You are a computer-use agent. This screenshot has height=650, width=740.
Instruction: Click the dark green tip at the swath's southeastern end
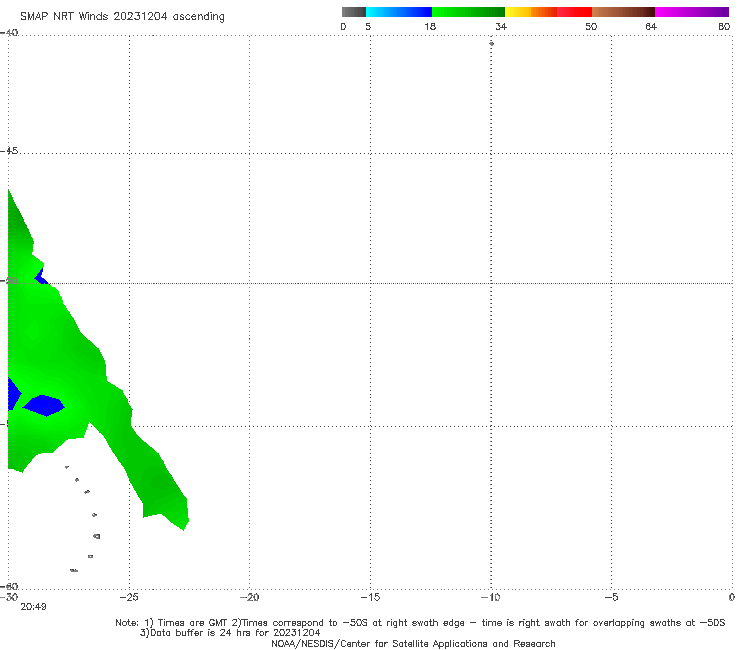pos(165,496)
